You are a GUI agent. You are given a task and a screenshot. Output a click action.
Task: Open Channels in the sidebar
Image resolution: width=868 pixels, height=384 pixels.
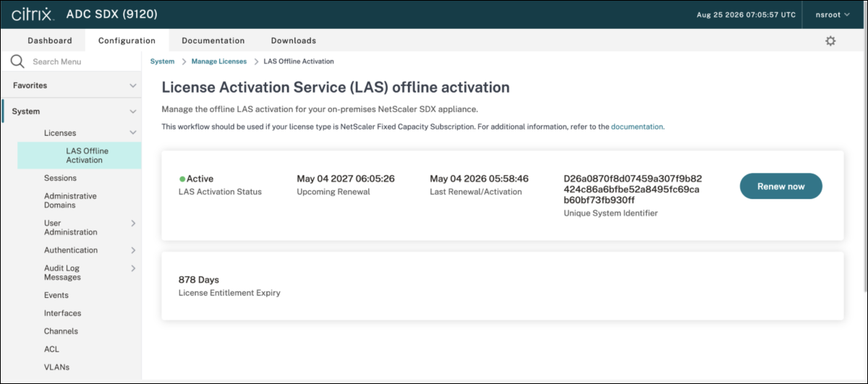61,331
